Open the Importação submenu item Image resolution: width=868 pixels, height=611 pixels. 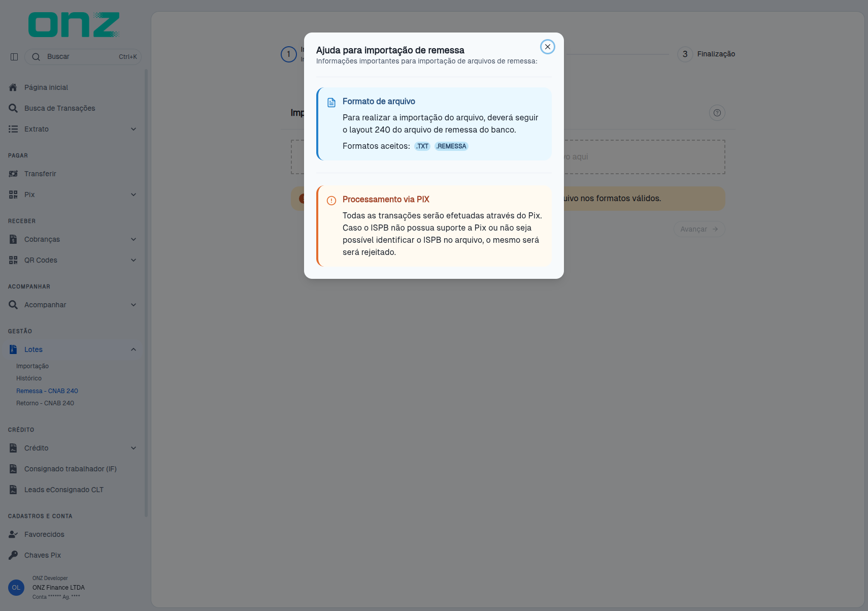pyautogui.click(x=32, y=366)
